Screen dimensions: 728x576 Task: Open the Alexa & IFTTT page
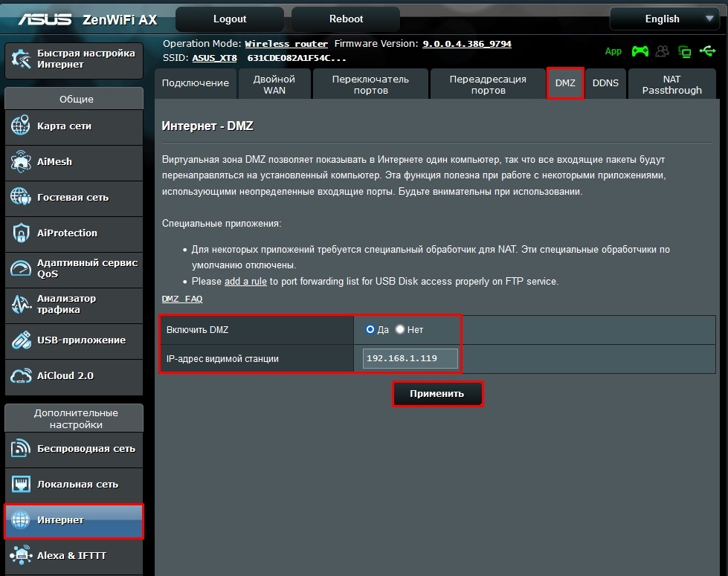pos(74,554)
